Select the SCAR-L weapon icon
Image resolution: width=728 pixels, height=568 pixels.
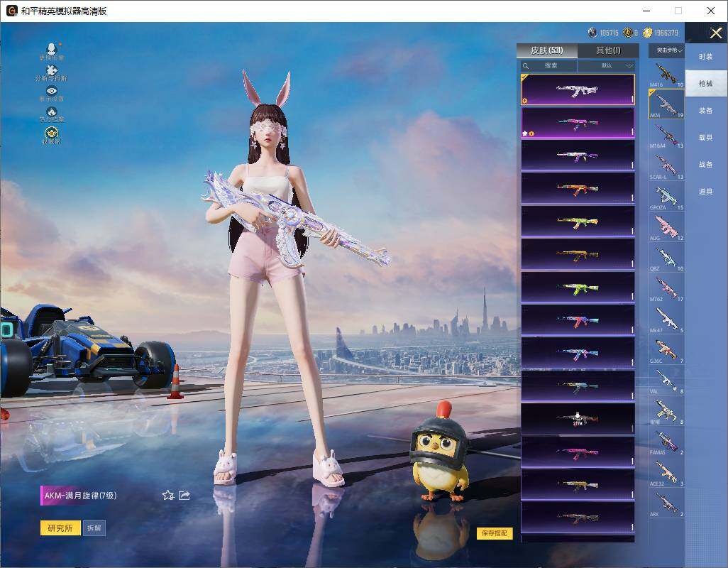(666, 166)
